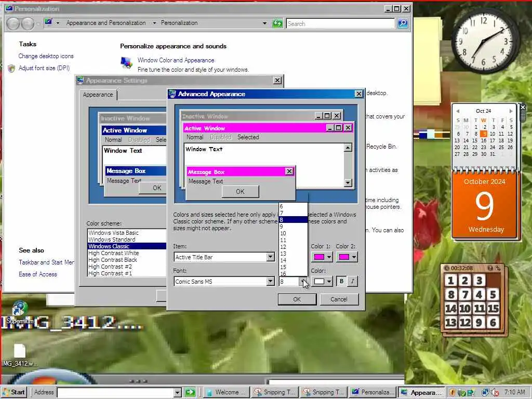Toggle the Italic font button
Image resolution: width=532 pixels, height=399 pixels.
click(x=353, y=281)
